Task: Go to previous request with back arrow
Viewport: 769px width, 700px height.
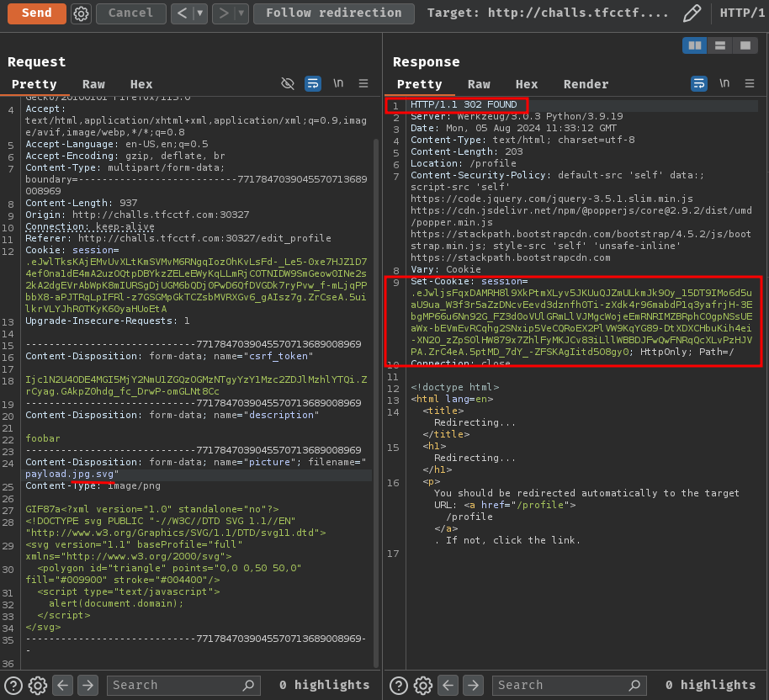Action: (183, 13)
